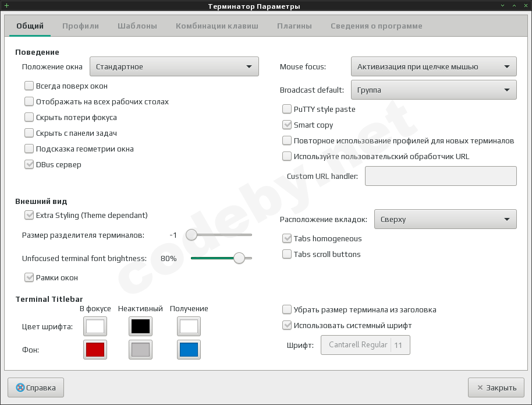Image resolution: width=532 pixels, height=405 pixels.
Task: Maximize the window via title bar
Action: click(514, 5)
